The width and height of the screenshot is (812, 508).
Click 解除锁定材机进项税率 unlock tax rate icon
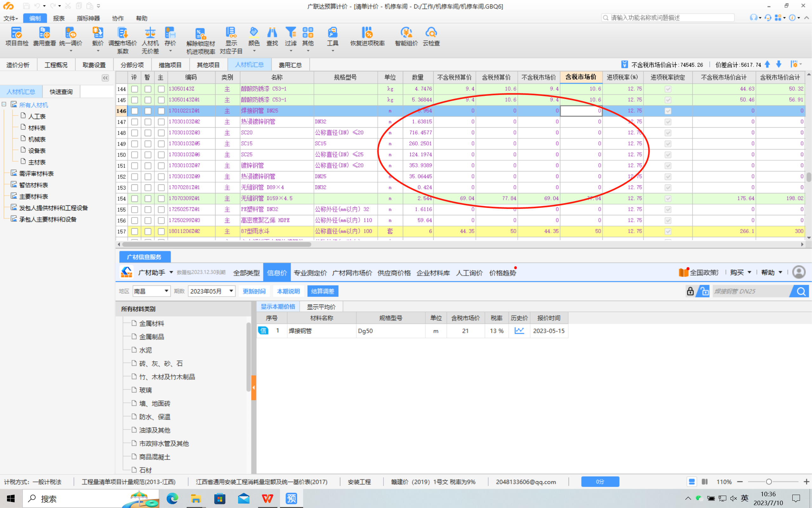click(201, 40)
